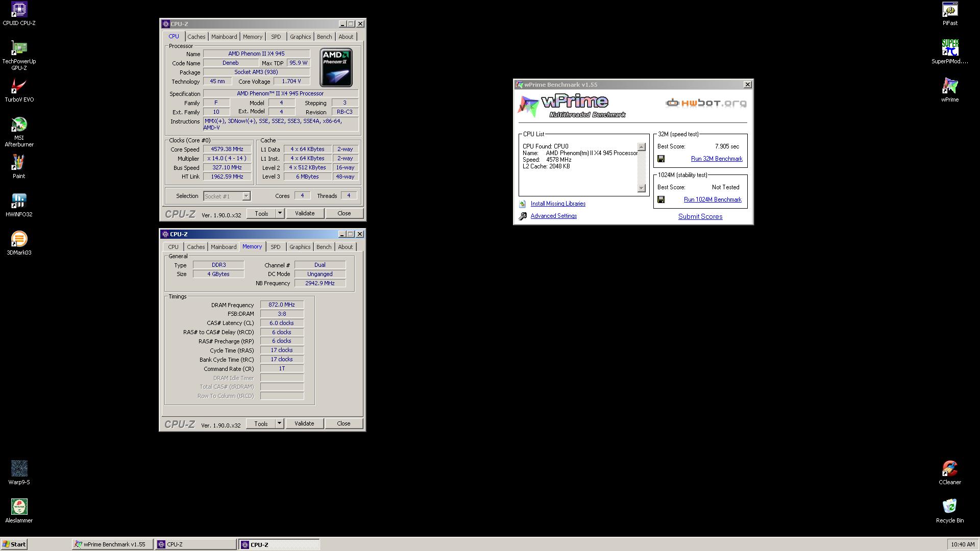The image size is (980, 551).
Task: Click the taskbar clock showing 10:40 AM
Action: [963, 544]
